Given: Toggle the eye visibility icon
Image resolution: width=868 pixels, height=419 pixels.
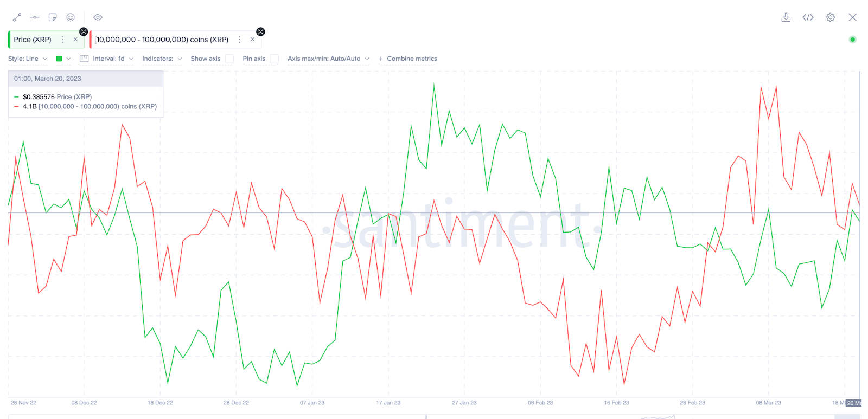Looking at the screenshot, I should [98, 17].
